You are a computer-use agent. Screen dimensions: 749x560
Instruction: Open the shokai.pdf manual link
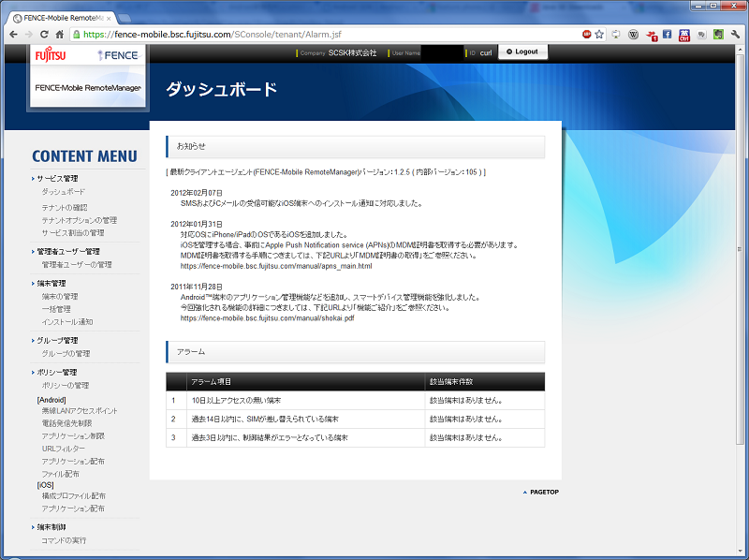tap(267, 317)
